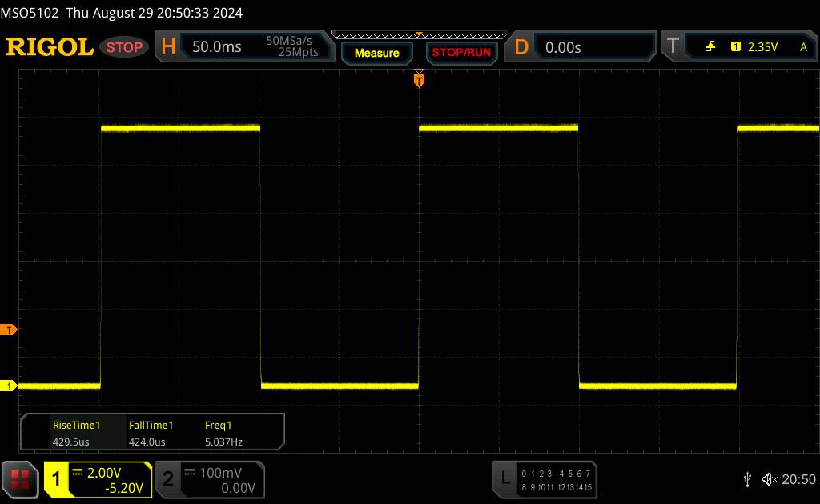
Task: Select the channel 1 ground reference marker
Action: coord(8,386)
